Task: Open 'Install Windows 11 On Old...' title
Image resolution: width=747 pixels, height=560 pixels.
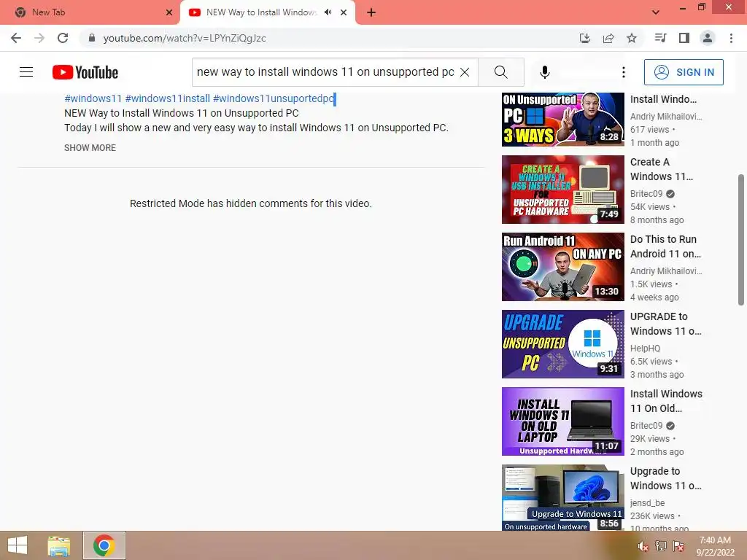Action: (x=666, y=401)
